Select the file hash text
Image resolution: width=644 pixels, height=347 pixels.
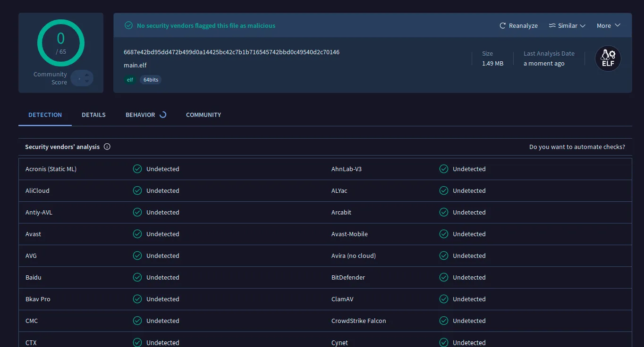tap(231, 52)
